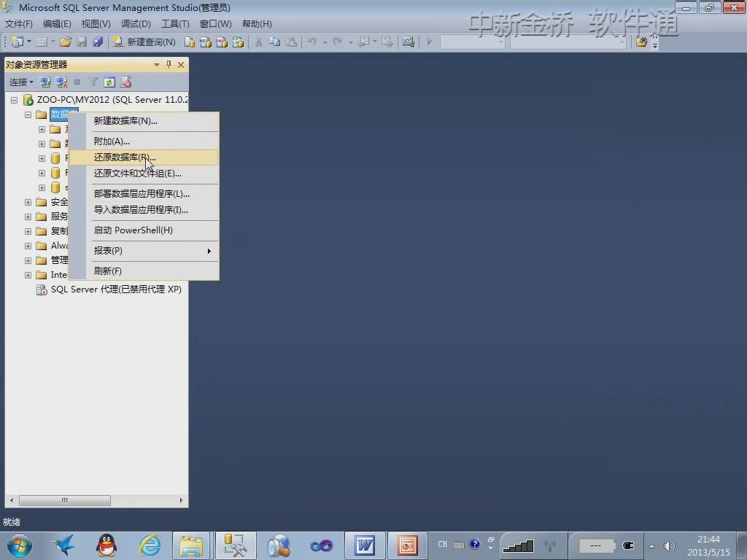Click Disconnect icon in Object Explorer
Viewport: 747px width, 560px height.
tap(61, 82)
